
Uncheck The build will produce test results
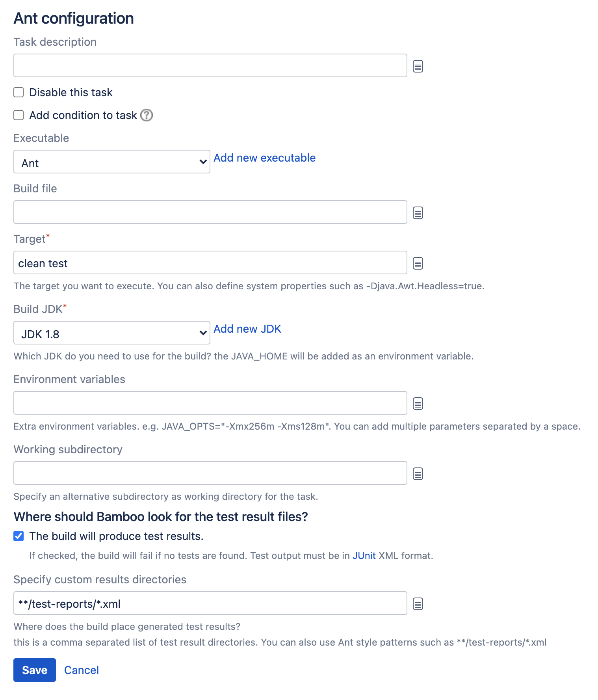[19, 536]
